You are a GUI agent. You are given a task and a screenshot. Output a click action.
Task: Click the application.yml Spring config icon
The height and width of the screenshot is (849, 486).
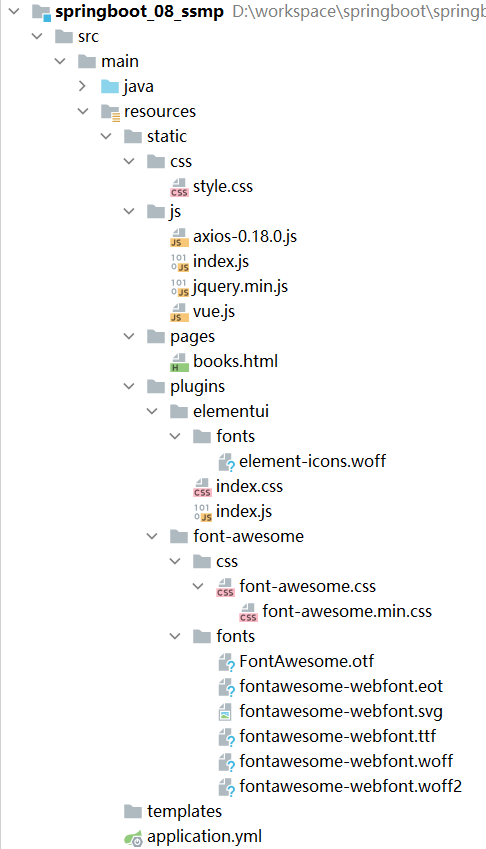133,837
